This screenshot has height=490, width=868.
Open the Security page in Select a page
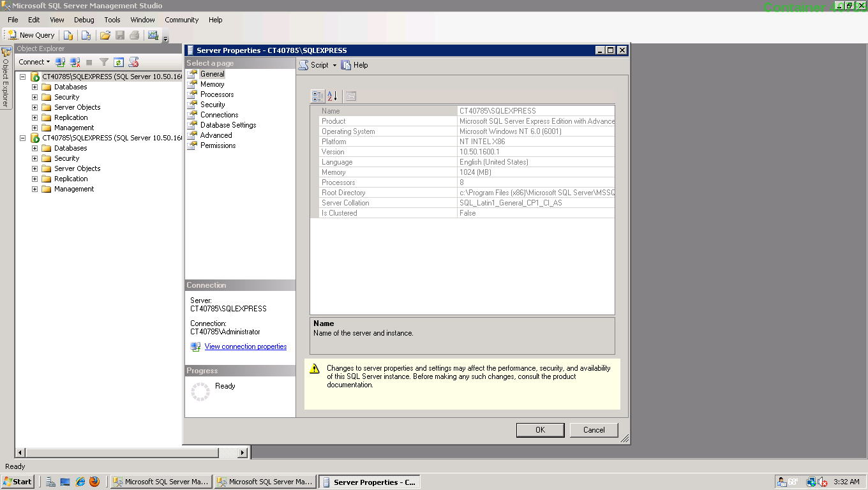tap(213, 105)
